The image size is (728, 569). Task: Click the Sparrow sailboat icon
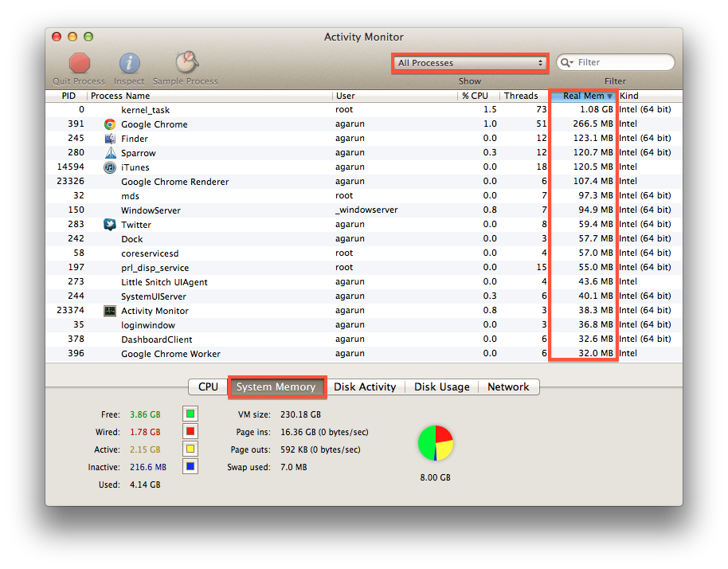[110, 153]
